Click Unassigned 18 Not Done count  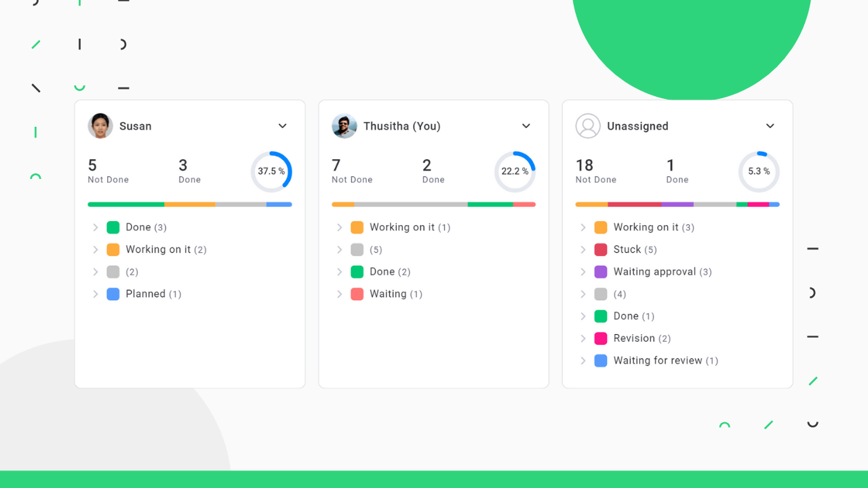pyautogui.click(x=596, y=171)
